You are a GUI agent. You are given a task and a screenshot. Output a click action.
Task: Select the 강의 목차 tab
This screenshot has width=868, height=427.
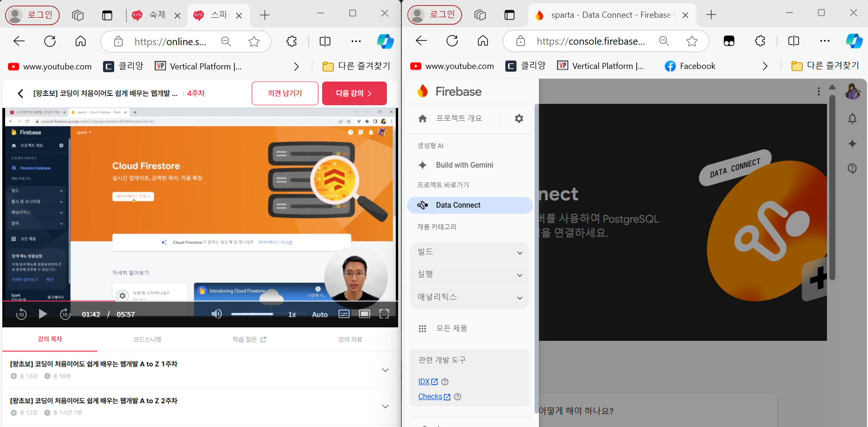[x=50, y=339]
